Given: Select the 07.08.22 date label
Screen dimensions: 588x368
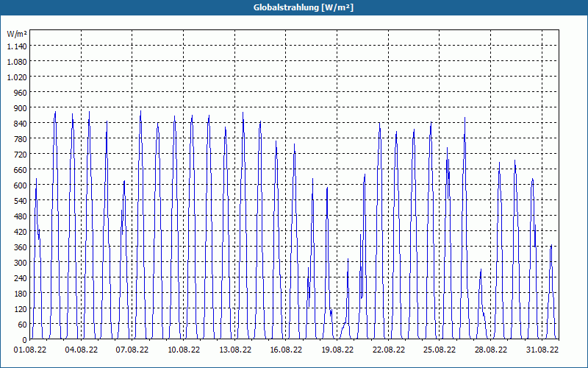Looking at the screenshot, I should point(132,350).
